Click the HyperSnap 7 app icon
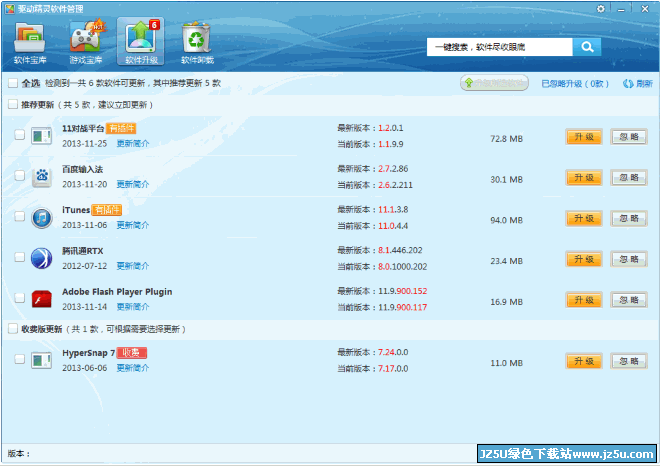The width and height of the screenshot is (660, 466). coord(42,361)
